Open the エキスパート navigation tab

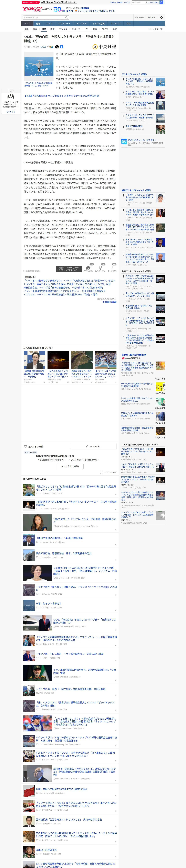coord(64,24)
